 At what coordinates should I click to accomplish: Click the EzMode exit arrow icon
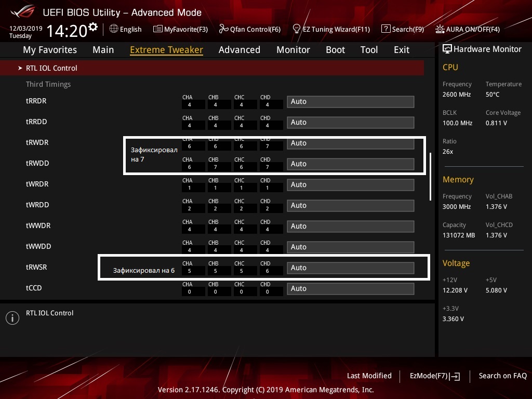[455, 376]
